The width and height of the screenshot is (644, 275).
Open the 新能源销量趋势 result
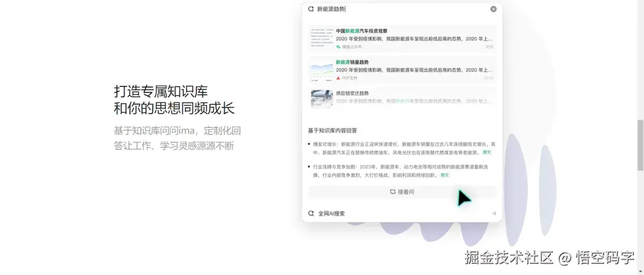pos(402,70)
